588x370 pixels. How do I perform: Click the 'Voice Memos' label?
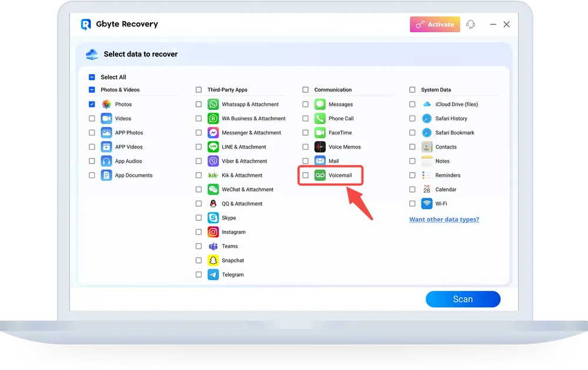coord(345,147)
